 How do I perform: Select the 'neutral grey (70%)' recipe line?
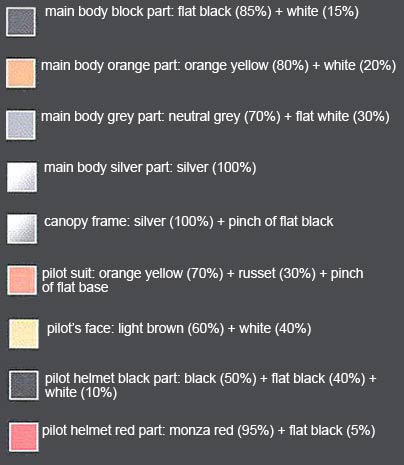[215, 117]
